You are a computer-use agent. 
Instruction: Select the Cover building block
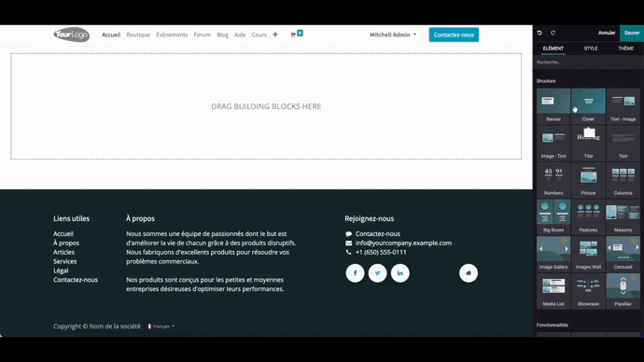click(x=588, y=105)
